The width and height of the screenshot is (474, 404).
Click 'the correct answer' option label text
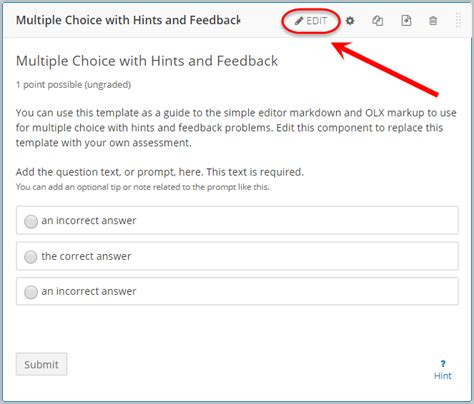pos(86,256)
